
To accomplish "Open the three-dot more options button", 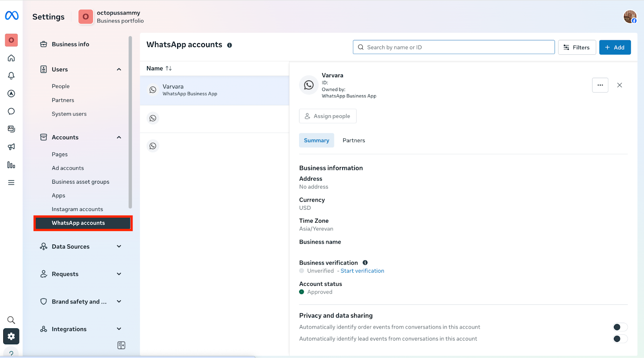I will pyautogui.click(x=600, y=85).
